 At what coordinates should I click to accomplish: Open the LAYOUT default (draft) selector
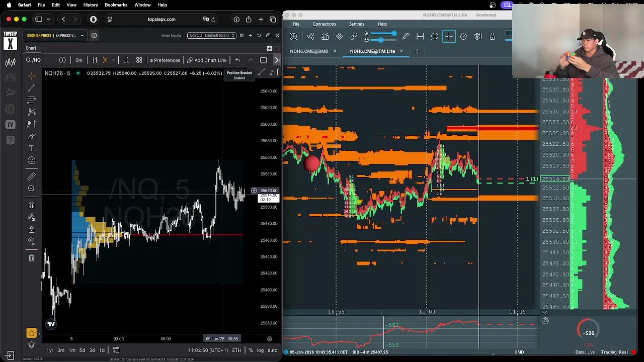(x=211, y=36)
